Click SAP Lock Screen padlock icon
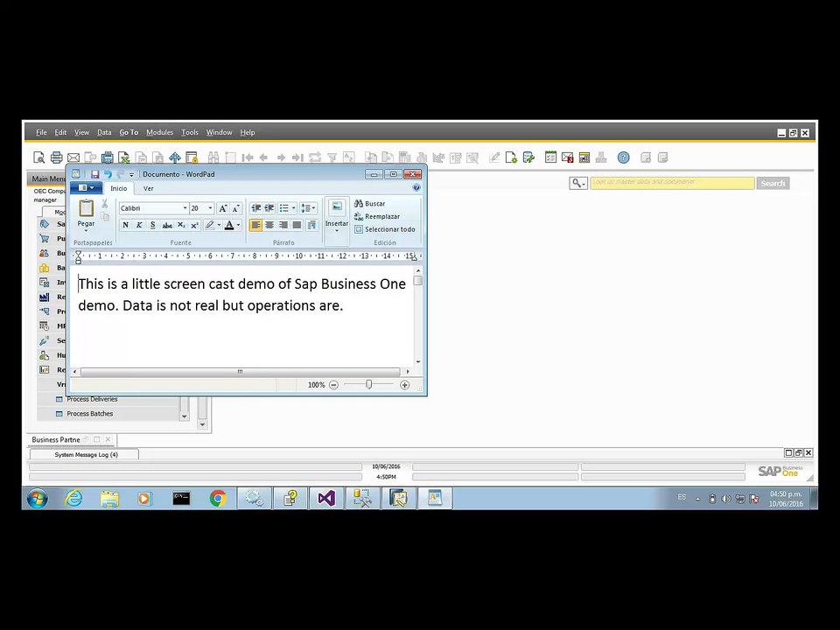840x630 pixels. (192, 157)
